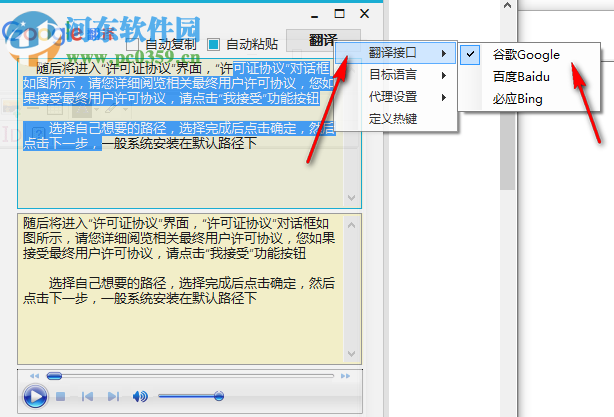The width and height of the screenshot is (614, 417).
Task: Choose 定义热键 from the menu
Action: (x=395, y=118)
